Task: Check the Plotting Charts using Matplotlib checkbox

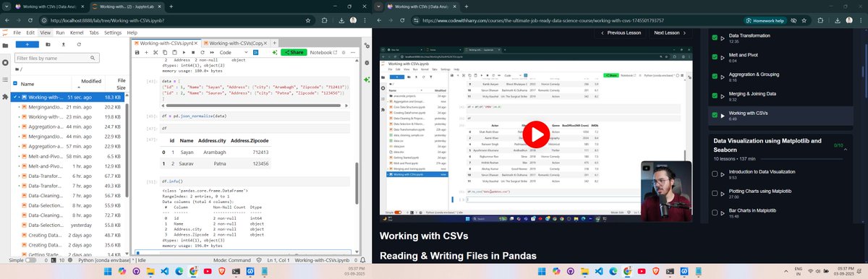Action: (x=715, y=194)
